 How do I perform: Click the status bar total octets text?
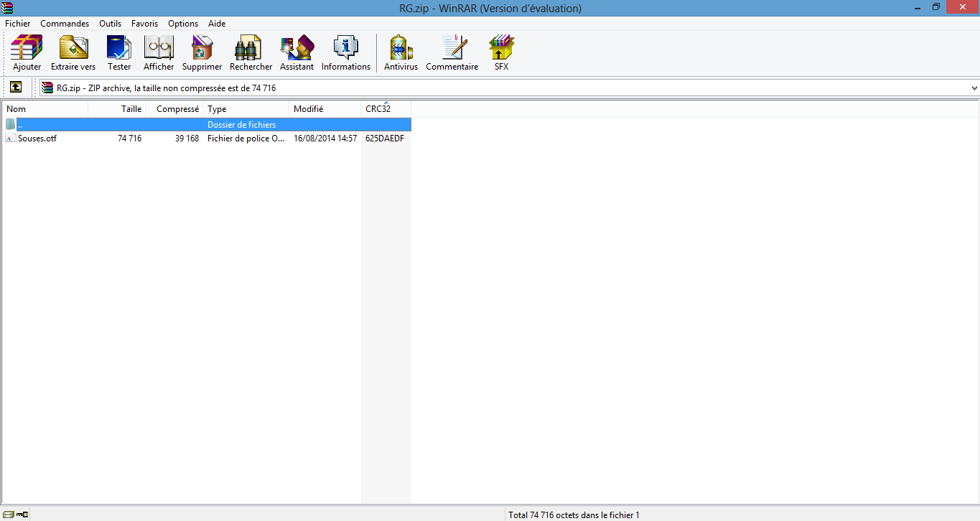click(x=574, y=515)
